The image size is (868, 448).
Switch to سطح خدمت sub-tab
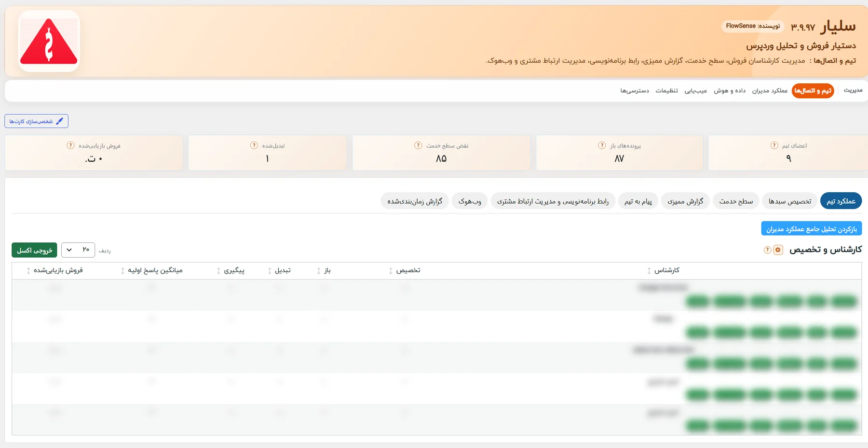coord(736,201)
